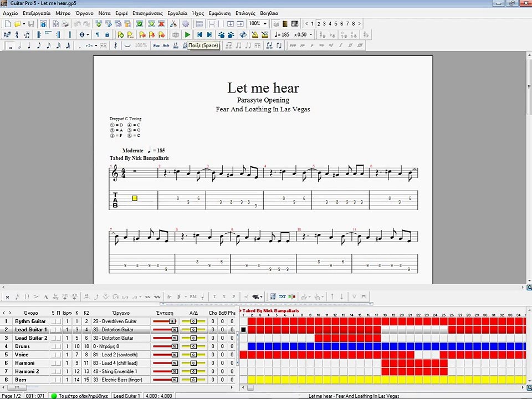Expand the tuplet dropdown arrow
Viewport: 532px width, 399px height.
click(x=96, y=45)
